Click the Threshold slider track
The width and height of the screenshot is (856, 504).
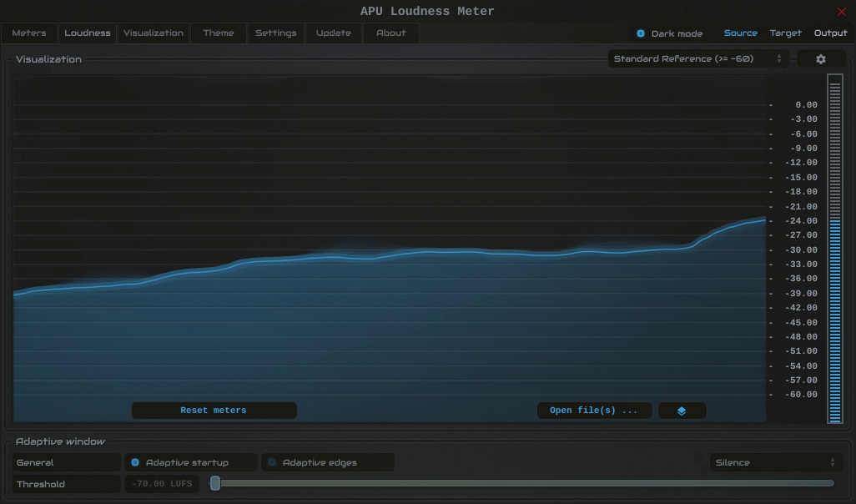[524, 483]
